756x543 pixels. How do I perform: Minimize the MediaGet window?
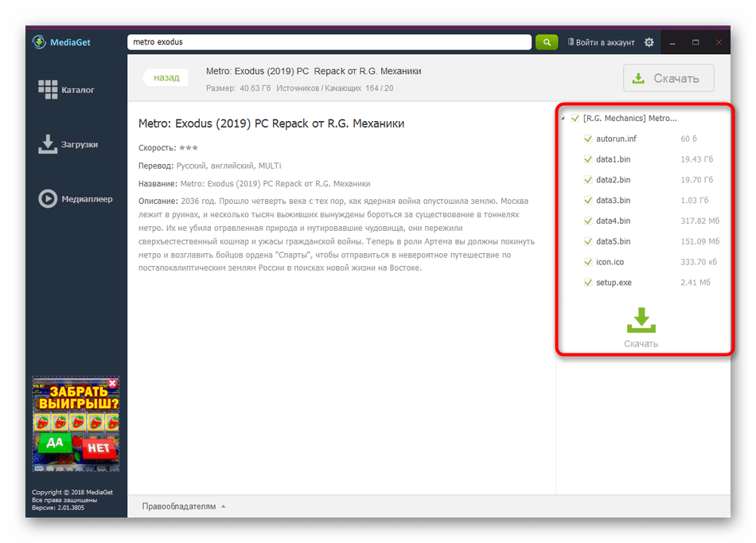click(672, 42)
